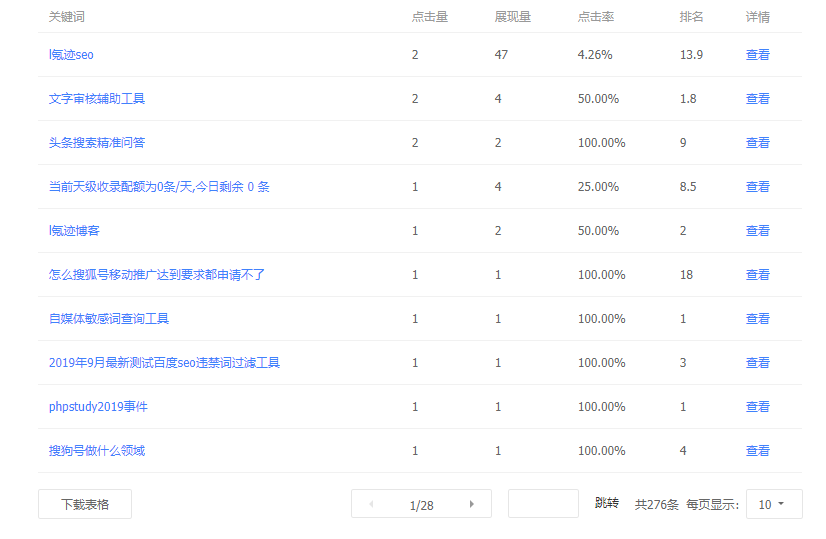Open keyword link 搜狗号做什么领域

coord(97,451)
